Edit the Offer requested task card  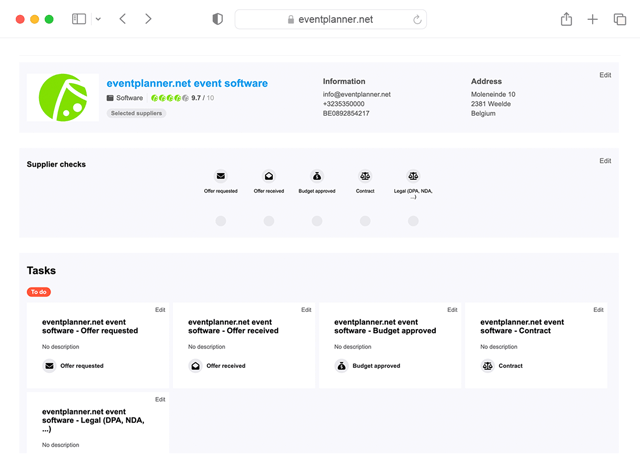[x=160, y=310]
